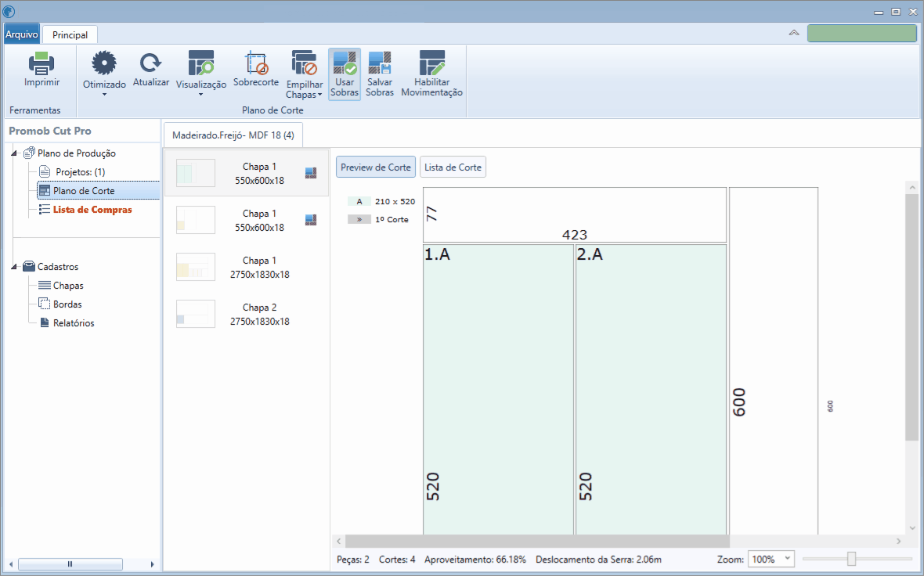Click the green box in title area

pos(861,33)
